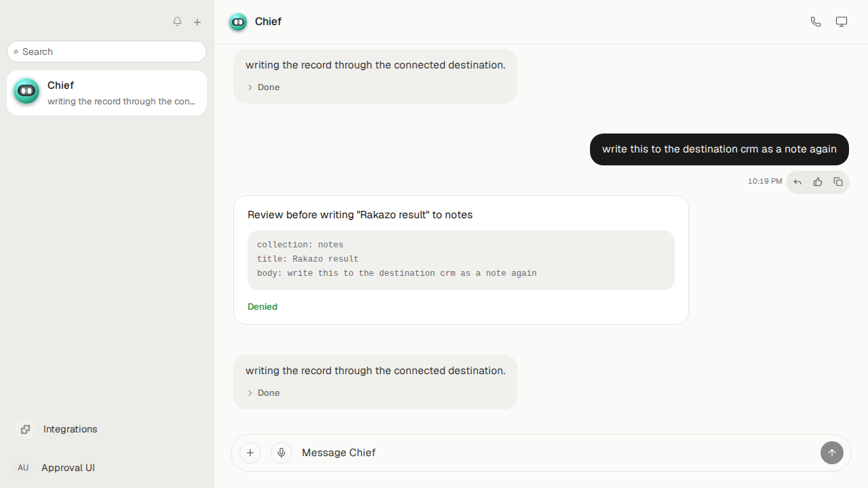This screenshot has width=868, height=488.
Task: Open screen share monitor icon
Action: pos(842,22)
